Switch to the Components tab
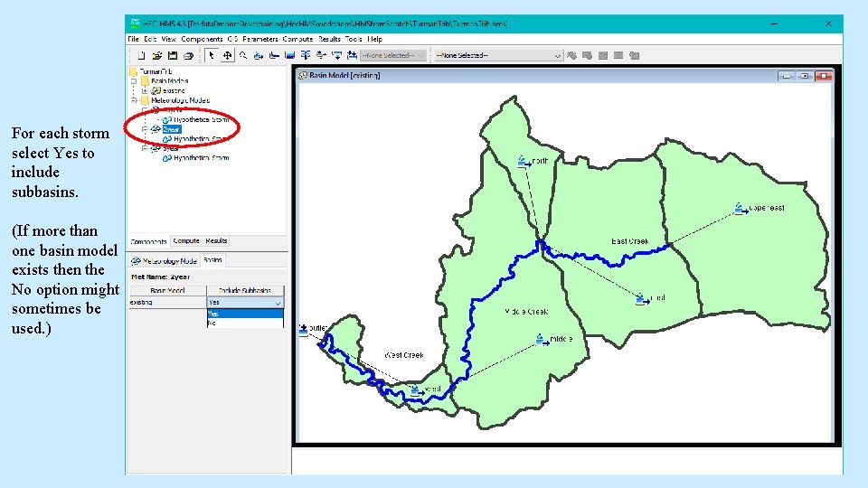Screen dimensions: 868x488 (148, 242)
